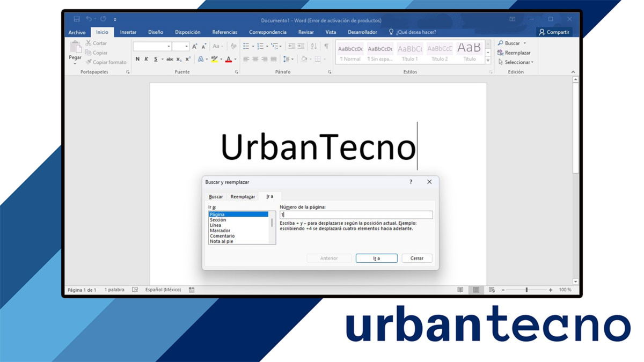This screenshot has width=644, height=362.
Task: Click the proofing check icon in status bar
Action: 135,290
